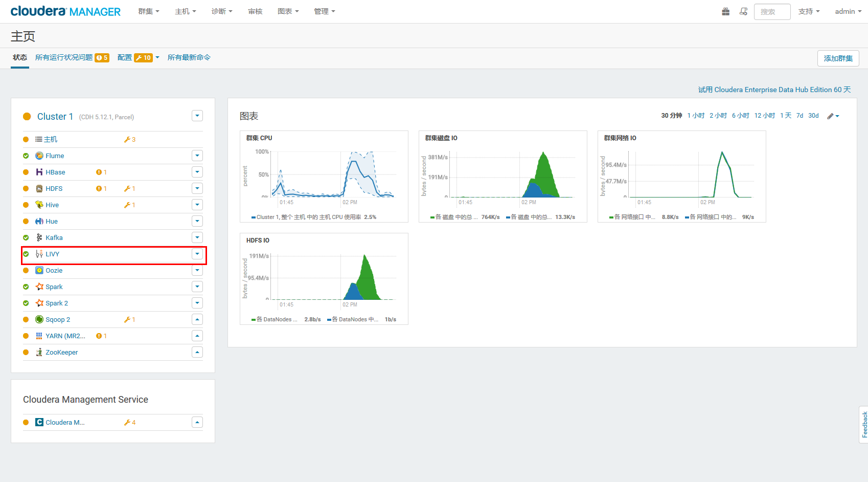Click the Cloudera Management Service icon
This screenshot has width=868, height=482.
pos(39,422)
